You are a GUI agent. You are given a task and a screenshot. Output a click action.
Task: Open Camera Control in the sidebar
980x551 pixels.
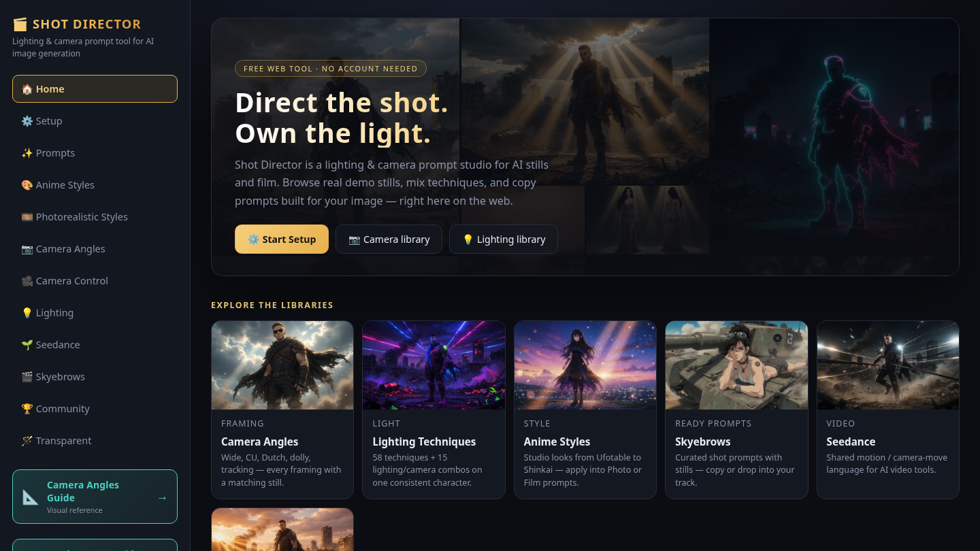[95, 281]
